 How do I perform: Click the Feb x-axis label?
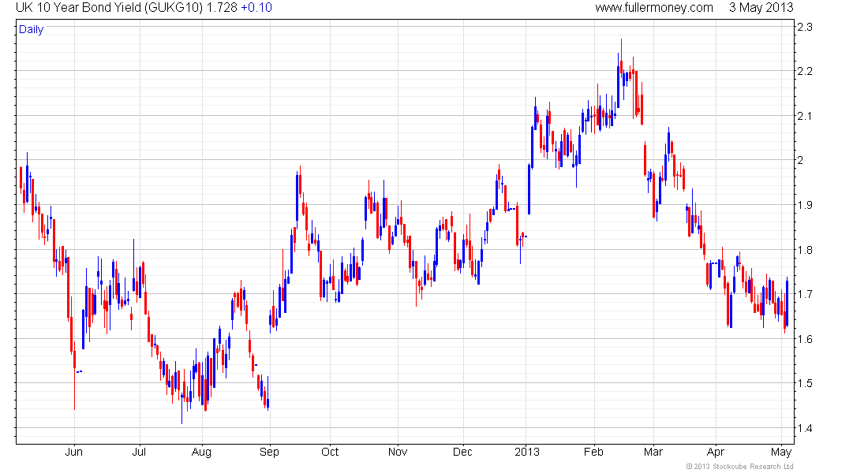coord(593,452)
